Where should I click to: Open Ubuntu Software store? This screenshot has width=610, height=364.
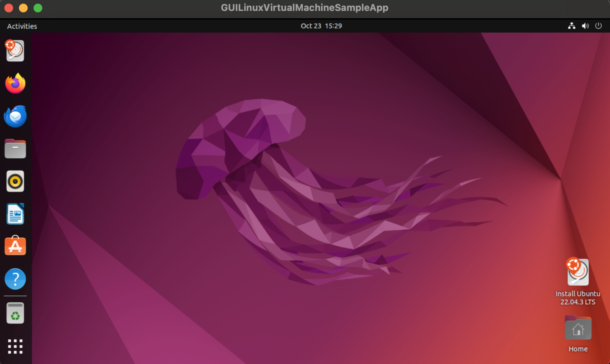[15, 246]
